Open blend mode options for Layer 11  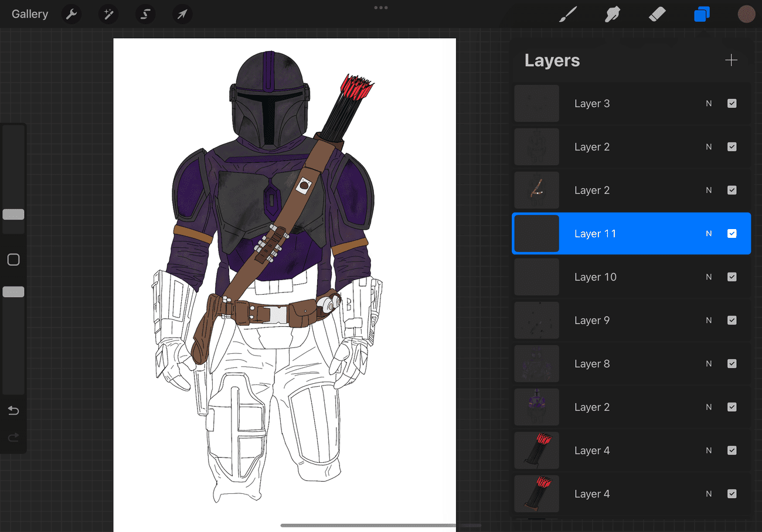click(709, 233)
